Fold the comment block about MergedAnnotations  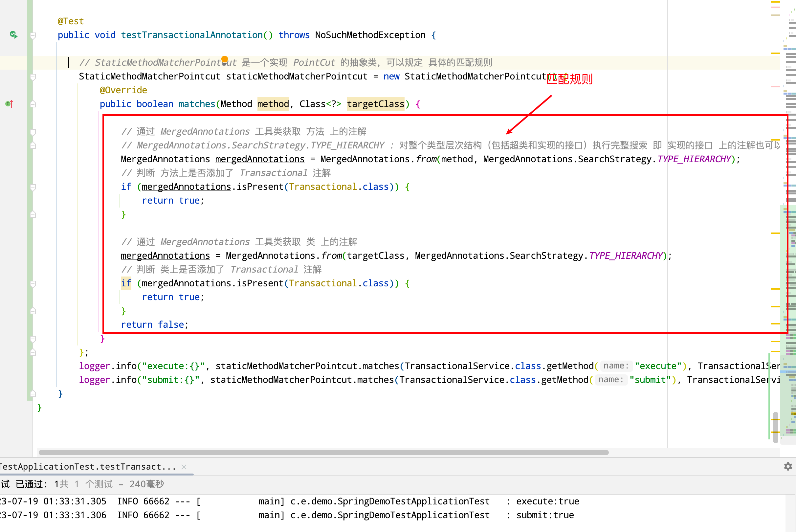33,132
